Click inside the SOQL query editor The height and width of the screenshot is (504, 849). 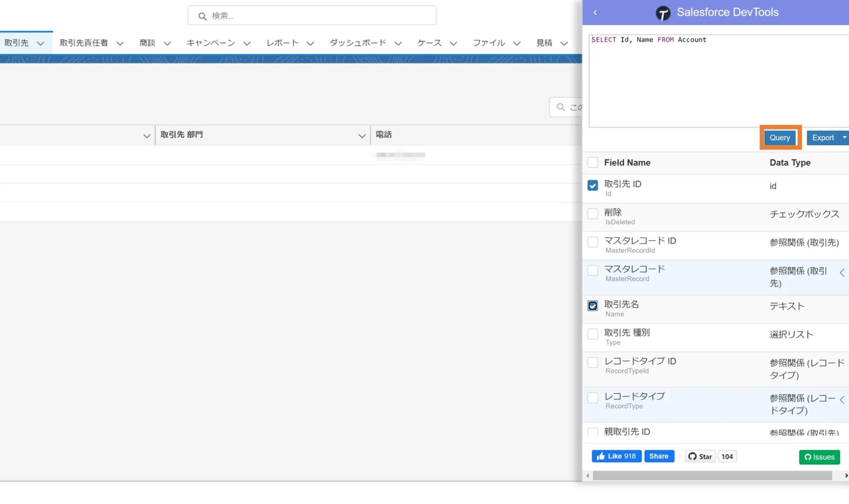(716, 80)
